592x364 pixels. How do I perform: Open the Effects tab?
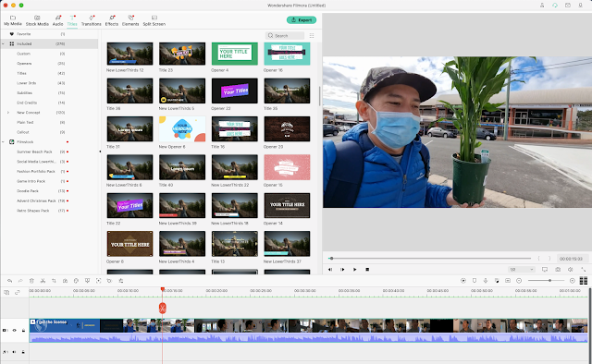pos(112,20)
